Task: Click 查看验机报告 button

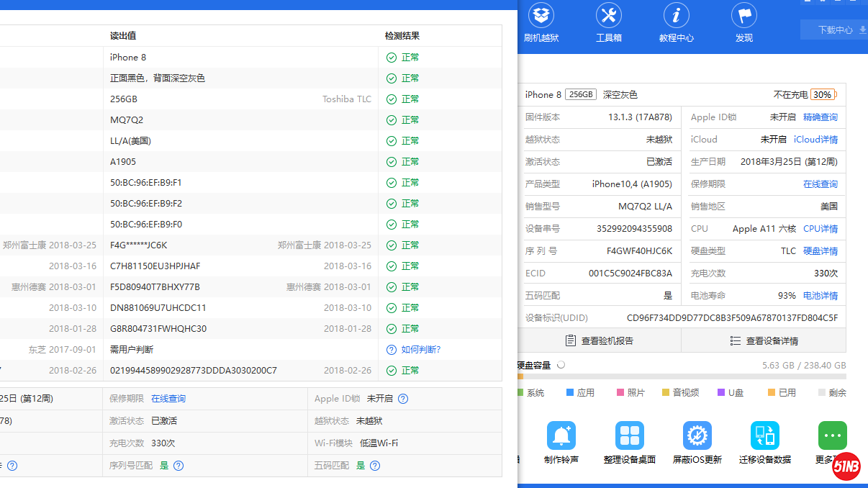Action: point(599,340)
